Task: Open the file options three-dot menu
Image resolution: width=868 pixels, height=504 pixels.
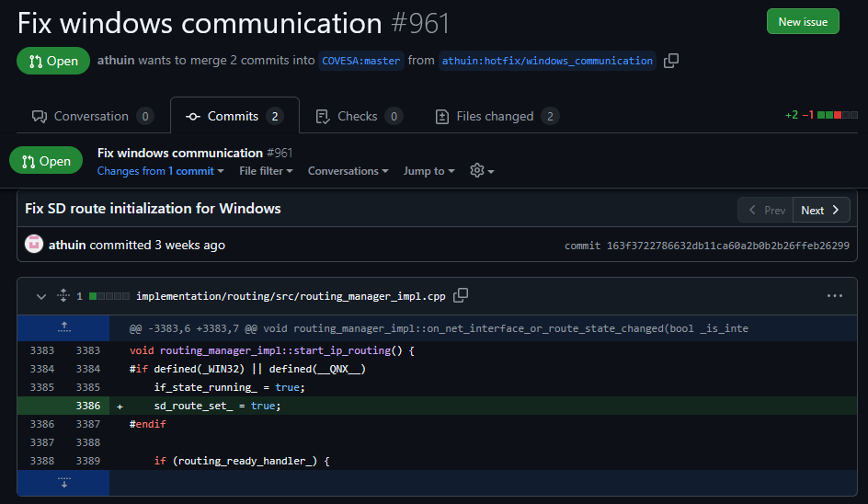Action: (x=834, y=296)
